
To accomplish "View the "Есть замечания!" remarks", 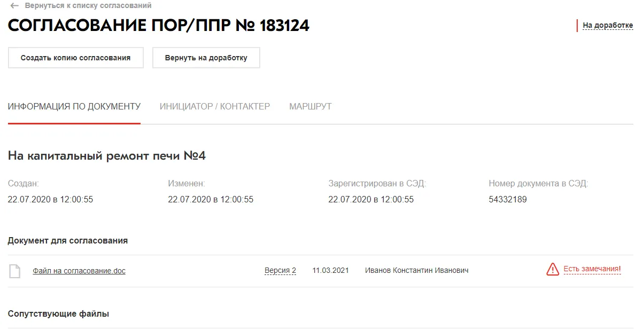I will [592, 269].
